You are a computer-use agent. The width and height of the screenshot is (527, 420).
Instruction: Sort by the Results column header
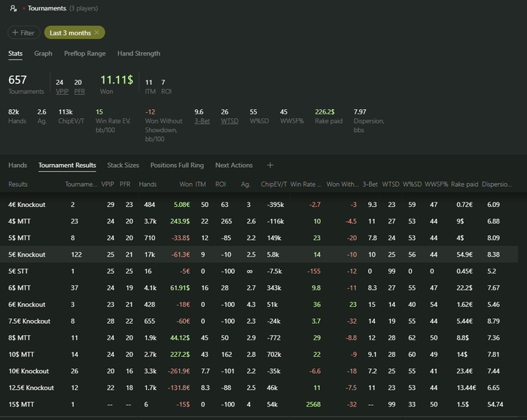point(18,184)
